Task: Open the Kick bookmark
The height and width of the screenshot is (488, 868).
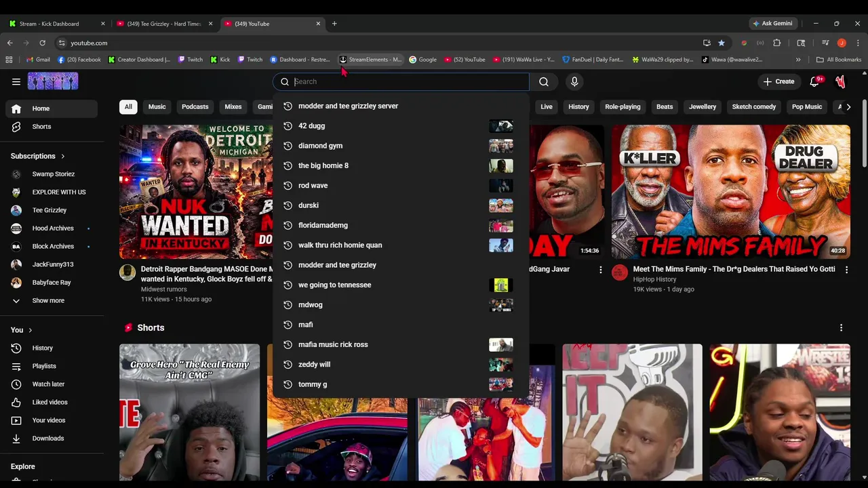Action: coord(220,60)
